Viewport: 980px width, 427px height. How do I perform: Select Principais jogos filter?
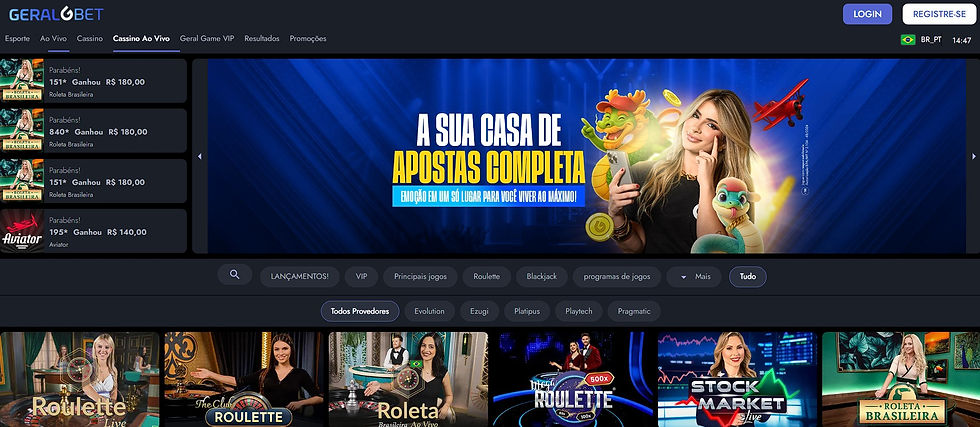coord(421,276)
